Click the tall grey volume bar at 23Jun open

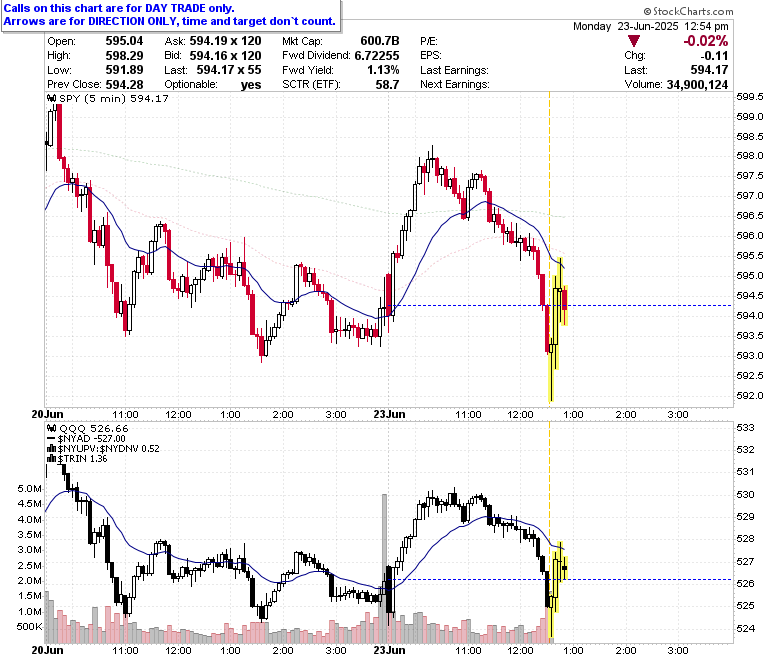[x=384, y=568]
